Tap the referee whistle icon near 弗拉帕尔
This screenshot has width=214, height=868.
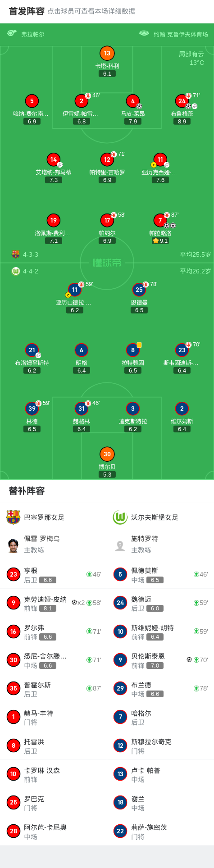[x=12, y=33]
